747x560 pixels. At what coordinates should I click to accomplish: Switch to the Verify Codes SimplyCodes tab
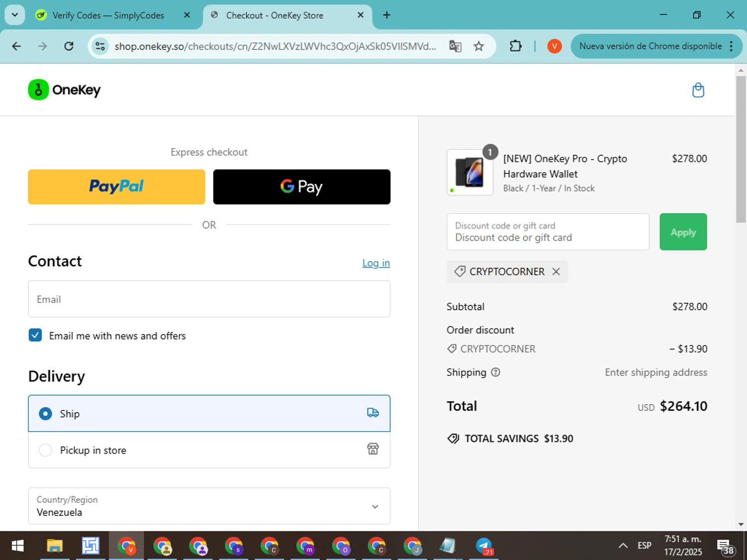pos(109,15)
